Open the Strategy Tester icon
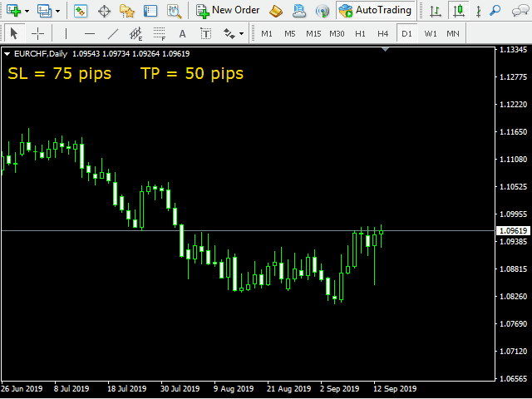532x399 pixels. coord(175,11)
